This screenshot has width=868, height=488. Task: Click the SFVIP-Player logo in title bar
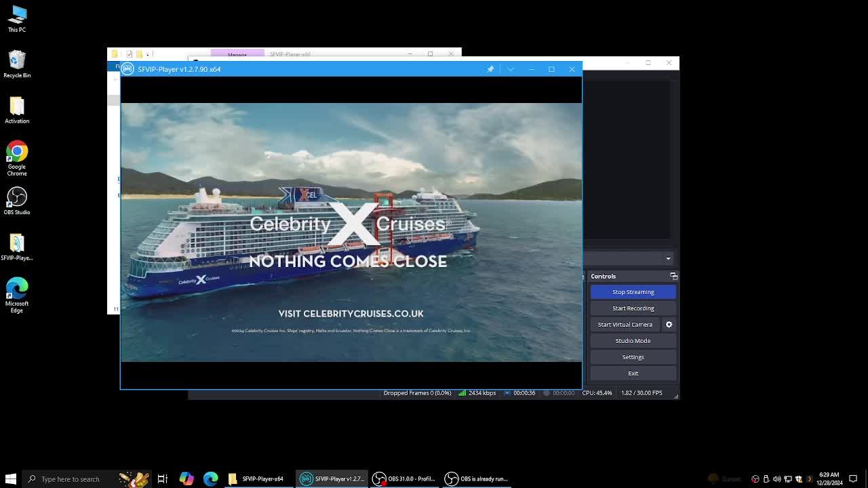pyautogui.click(x=127, y=69)
